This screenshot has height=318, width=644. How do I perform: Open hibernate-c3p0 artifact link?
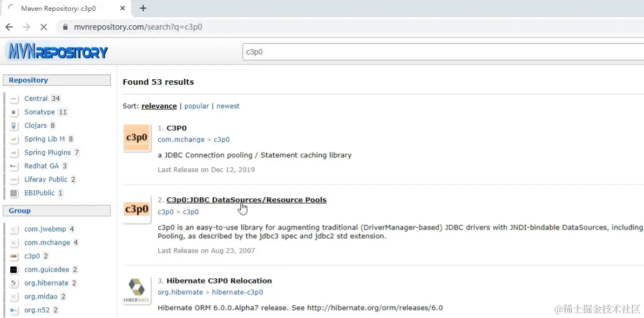238,293
